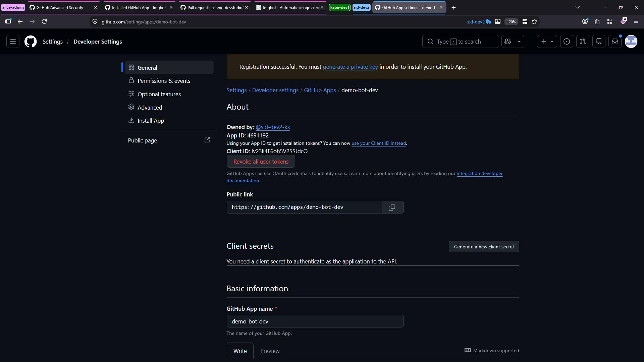Reload the page in browser toolbar

pyautogui.click(x=44, y=21)
